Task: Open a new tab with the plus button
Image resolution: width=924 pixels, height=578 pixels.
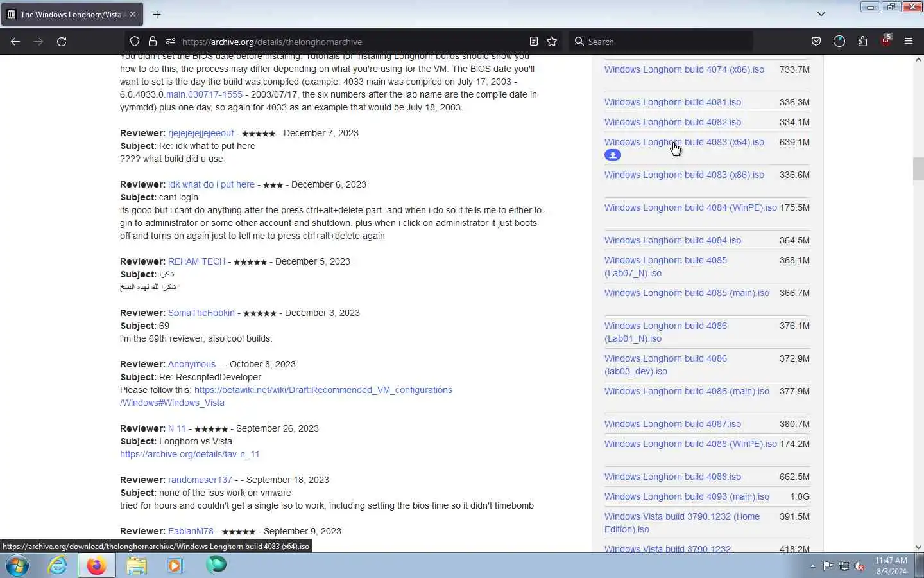Action: [x=157, y=14]
